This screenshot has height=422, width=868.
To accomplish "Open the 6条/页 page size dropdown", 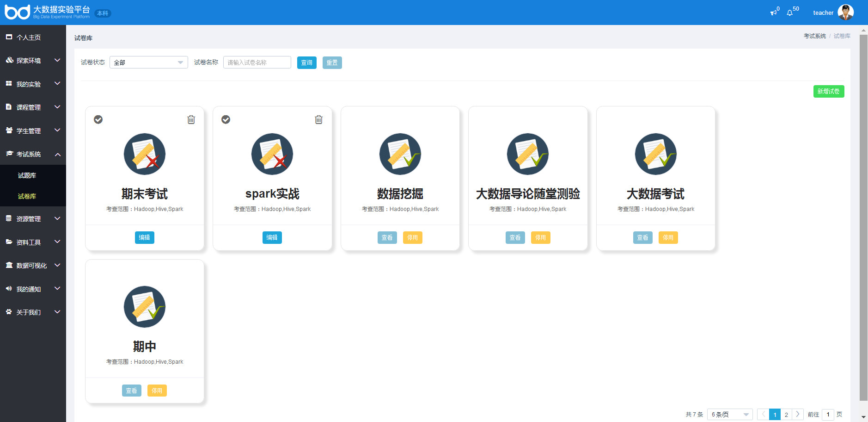I will tap(729, 415).
